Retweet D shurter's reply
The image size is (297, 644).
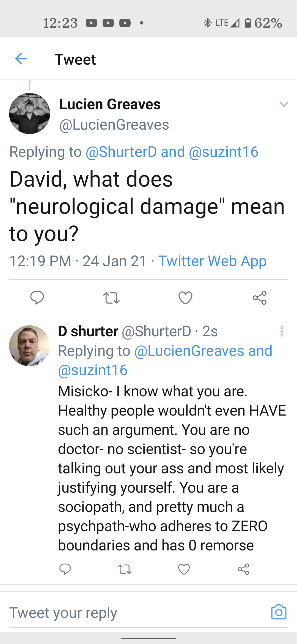125,569
